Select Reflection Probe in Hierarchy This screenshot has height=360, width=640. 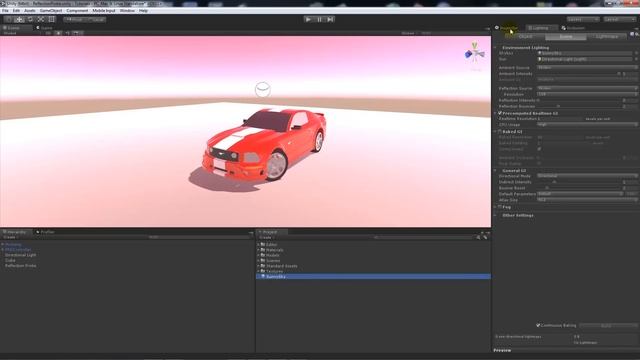[20, 266]
